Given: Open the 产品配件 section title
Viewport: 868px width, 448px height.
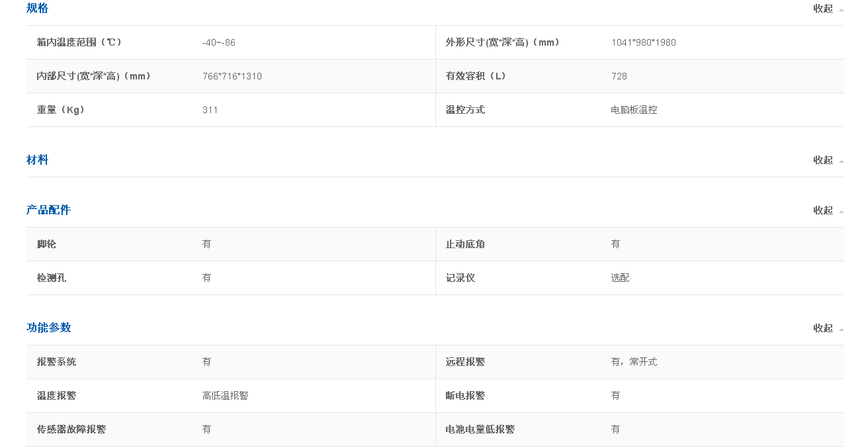Looking at the screenshot, I should tap(48, 210).
